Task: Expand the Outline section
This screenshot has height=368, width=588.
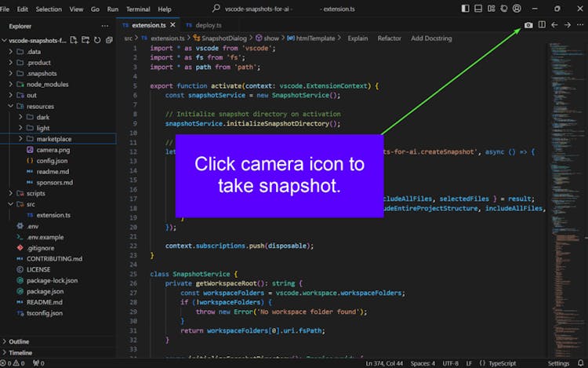Action: 20,341
